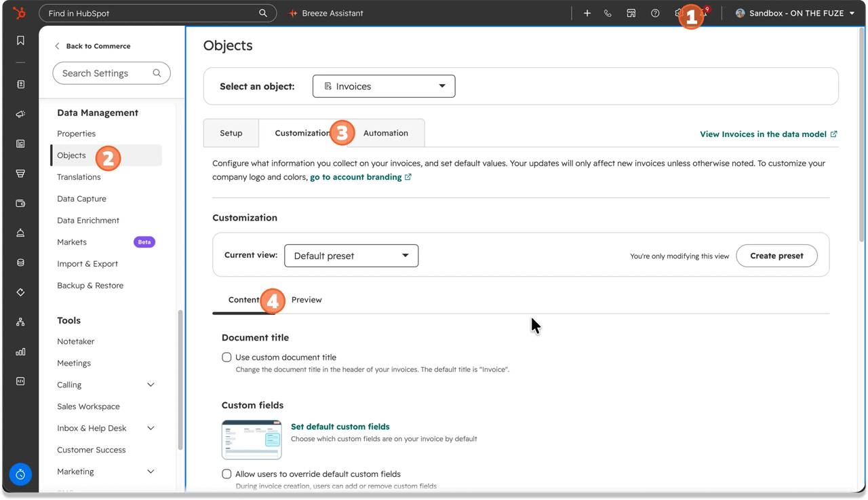Open Objects in the settings sidebar
This screenshot has width=868, height=500.
point(106,155)
